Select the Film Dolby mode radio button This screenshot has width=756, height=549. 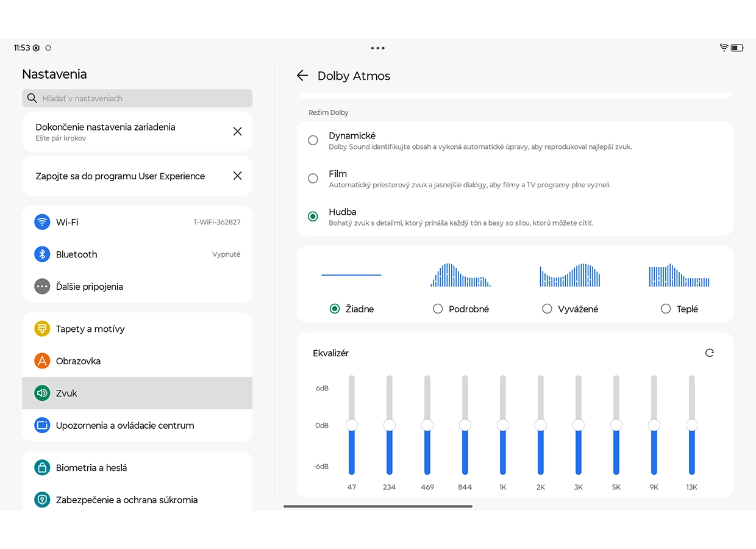tap(313, 179)
